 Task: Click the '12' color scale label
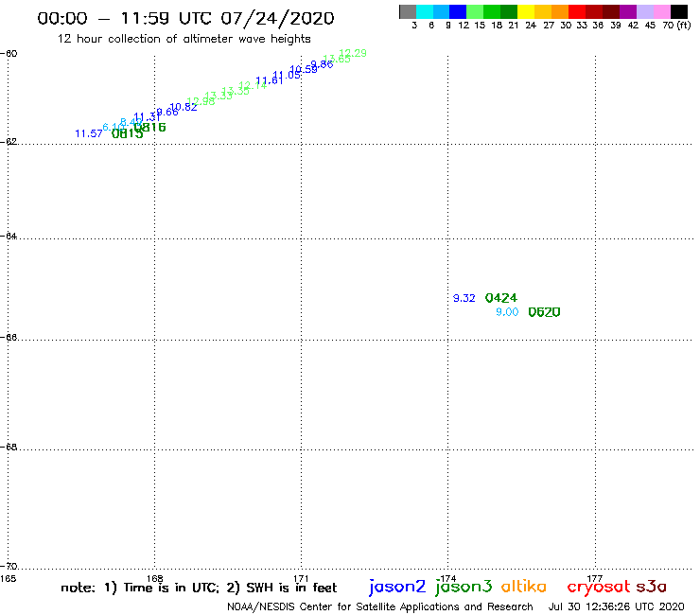tap(464, 26)
